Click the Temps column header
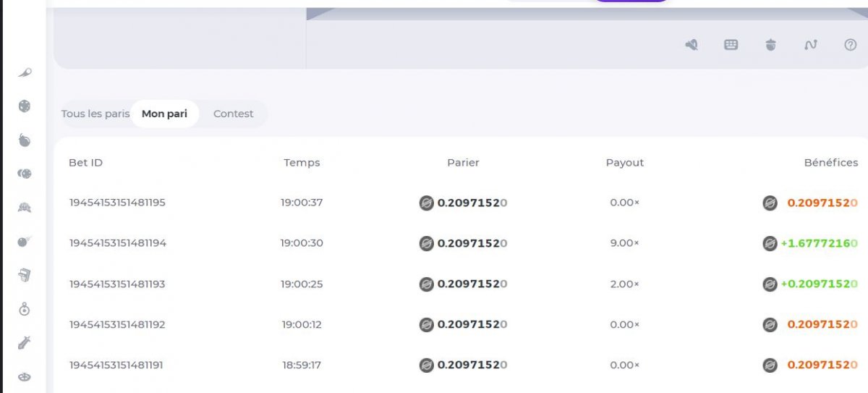This screenshot has height=393, width=868. coord(302,163)
